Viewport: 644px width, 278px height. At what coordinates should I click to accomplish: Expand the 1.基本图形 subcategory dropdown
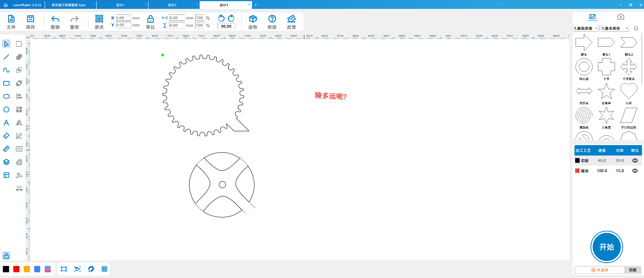[x=615, y=29]
